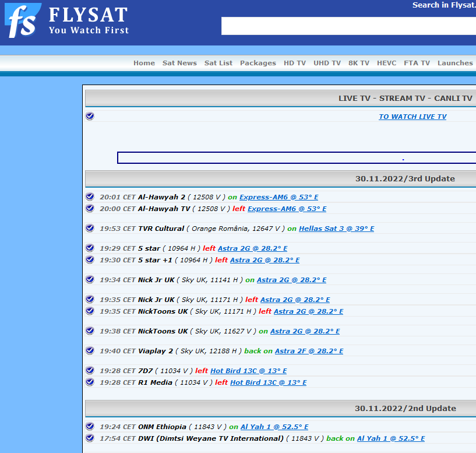This screenshot has height=453, width=476.
Task: Open Sat News page
Action: pyautogui.click(x=179, y=63)
